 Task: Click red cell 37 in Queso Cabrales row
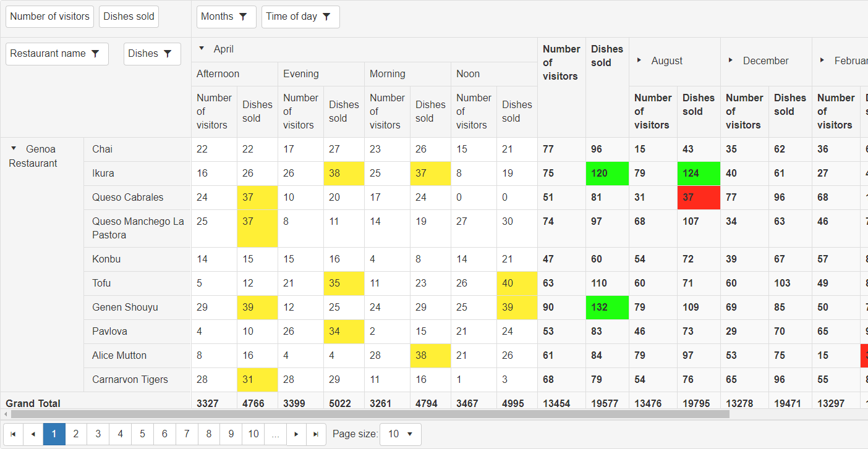pos(699,198)
